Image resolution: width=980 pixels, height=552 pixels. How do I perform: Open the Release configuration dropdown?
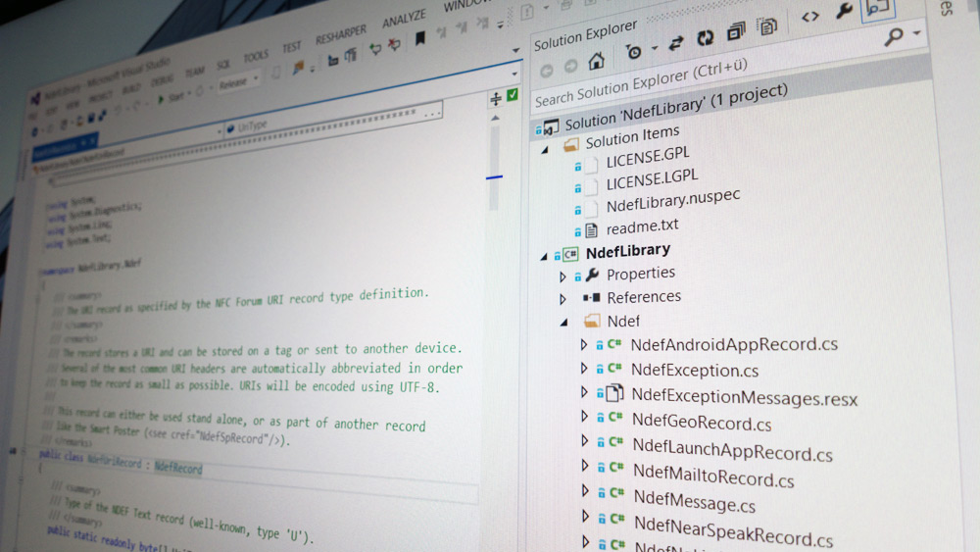click(238, 82)
